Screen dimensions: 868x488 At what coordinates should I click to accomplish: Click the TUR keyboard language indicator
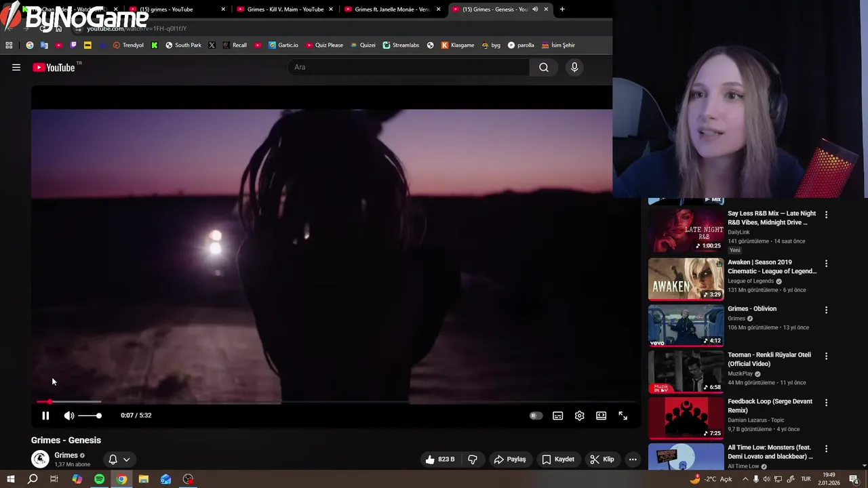coord(806,479)
